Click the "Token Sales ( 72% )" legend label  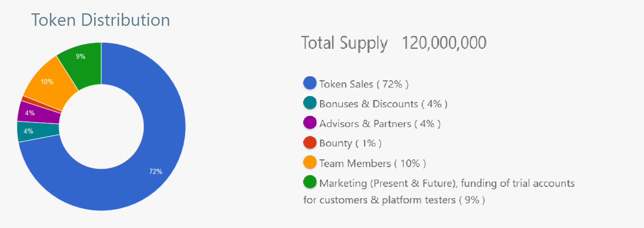click(364, 84)
